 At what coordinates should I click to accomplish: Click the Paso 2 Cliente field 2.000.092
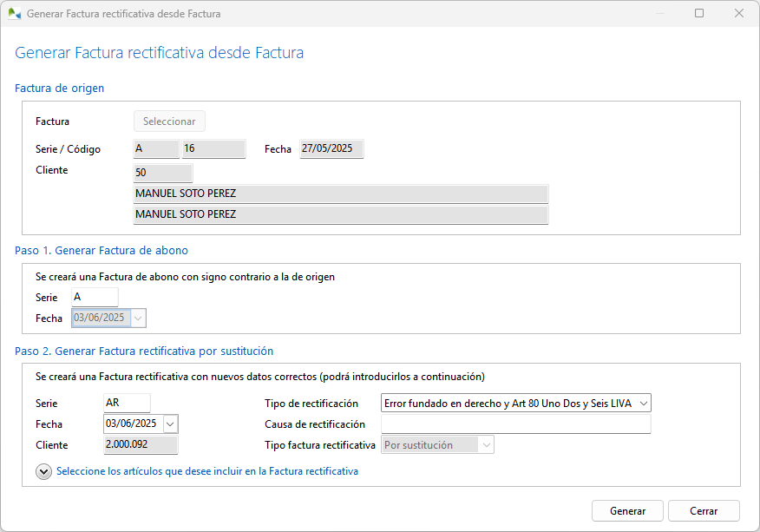(x=140, y=445)
